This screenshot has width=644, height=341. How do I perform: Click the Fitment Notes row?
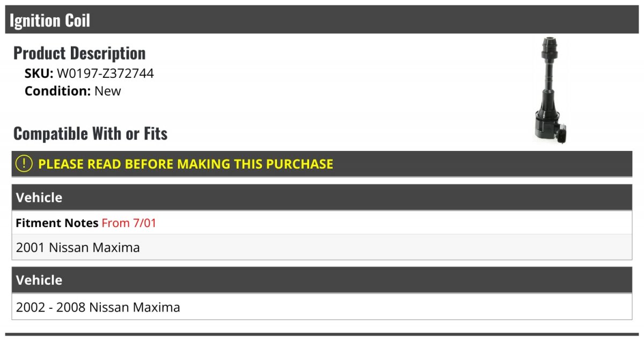(x=322, y=223)
